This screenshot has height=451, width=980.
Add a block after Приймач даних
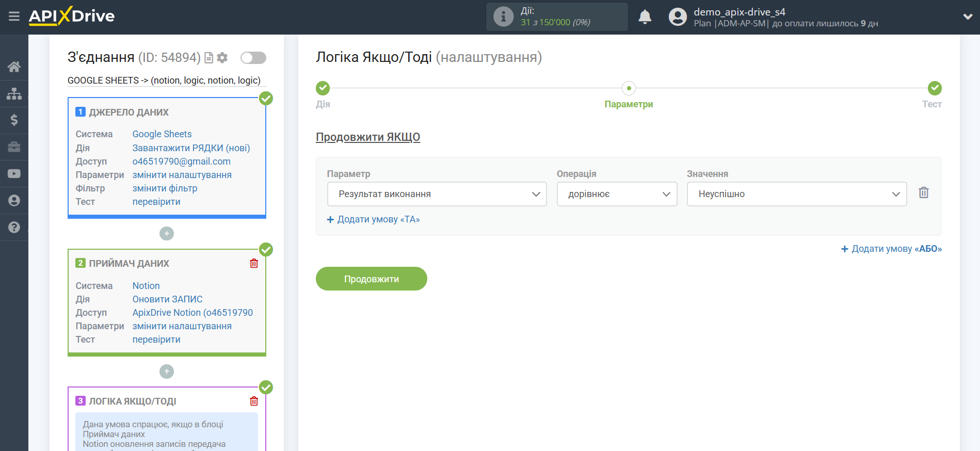tap(167, 372)
